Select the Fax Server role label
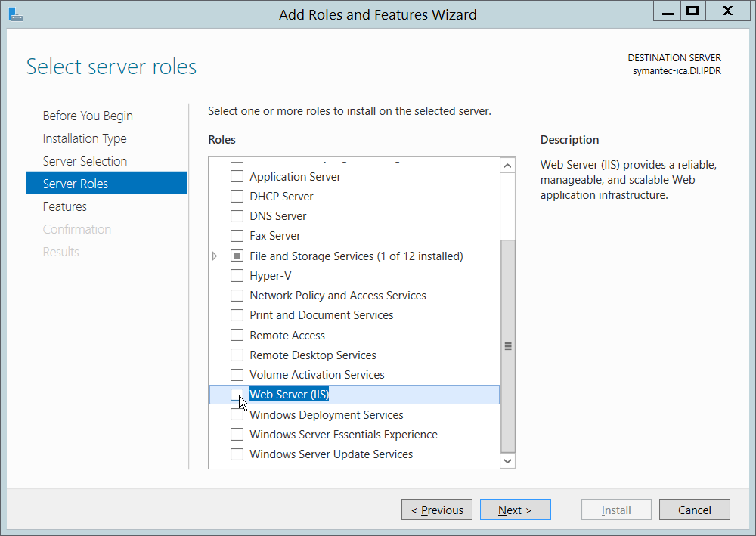 pyautogui.click(x=275, y=236)
